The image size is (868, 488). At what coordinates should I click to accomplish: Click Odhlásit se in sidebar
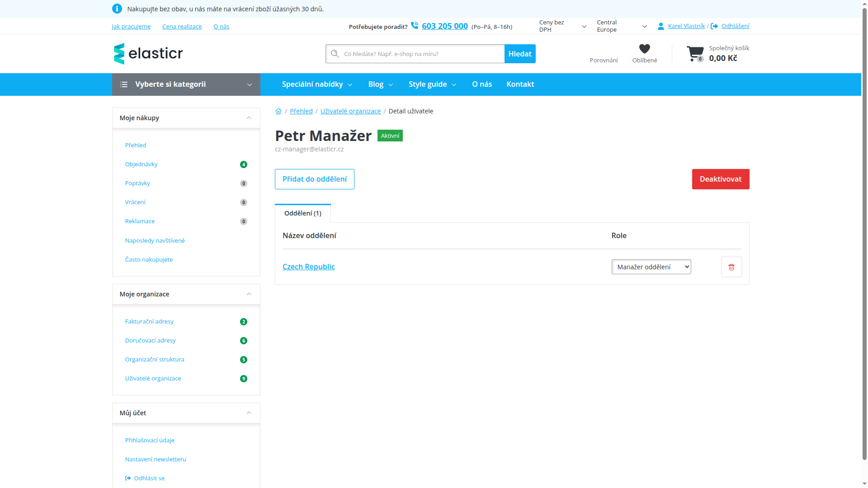pos(145,479)
